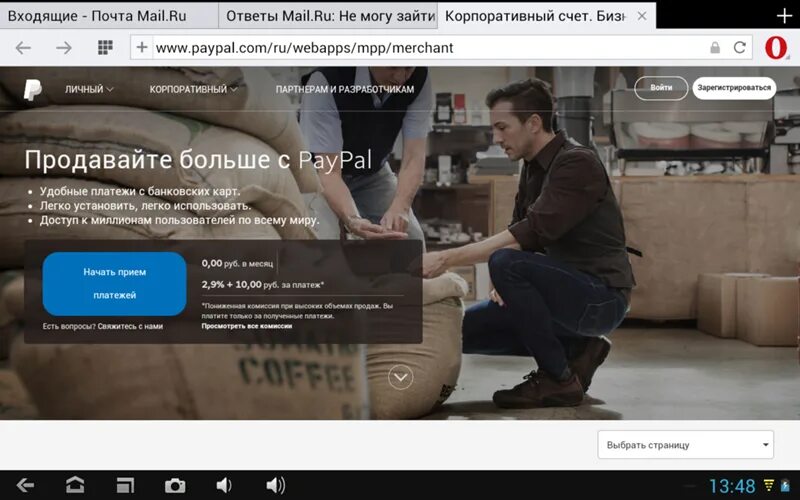Open the 13:48 clock
The width and height of the screenshot is (800, 500).
pyautogui.click(x=732, y=486)
